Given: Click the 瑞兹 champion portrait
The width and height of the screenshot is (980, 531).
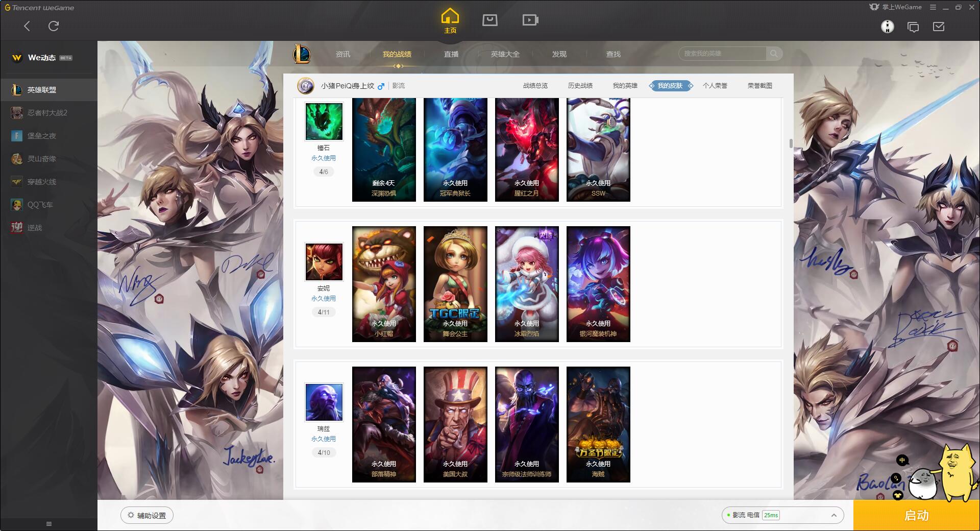Looking at the screenshot, I should click(x=324, y=402).
